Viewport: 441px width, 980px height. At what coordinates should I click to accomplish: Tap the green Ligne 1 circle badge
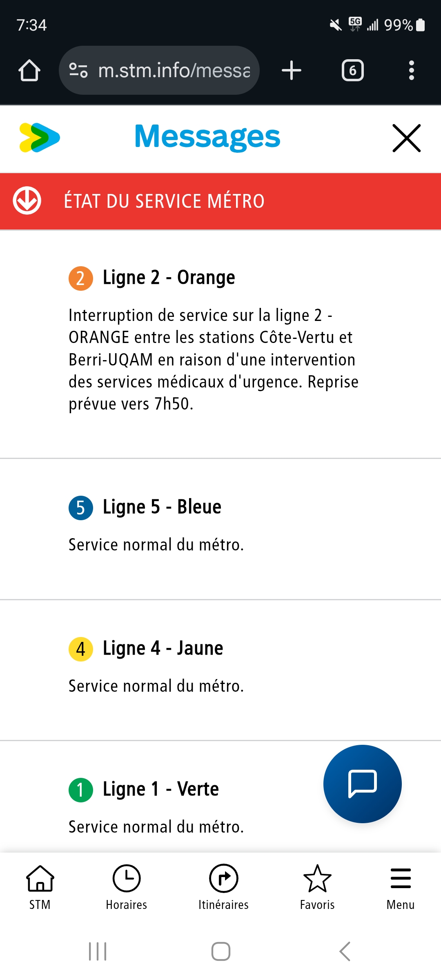pyautogui.click(x=80, y=790)
